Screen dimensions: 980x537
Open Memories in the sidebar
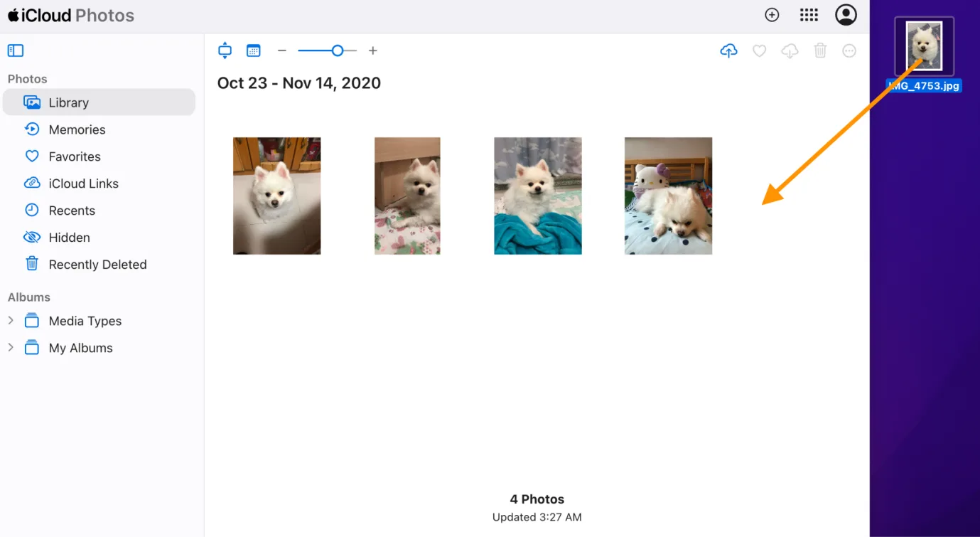pos(99,129)
